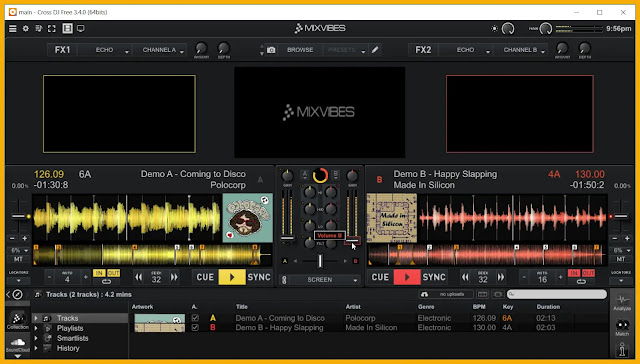Toggle MT master tempo on deck B

click(x=621, y=260)
